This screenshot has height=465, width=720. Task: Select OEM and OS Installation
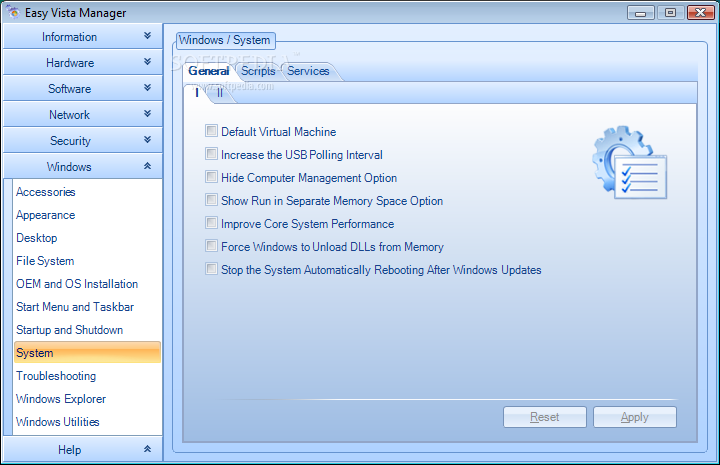77,284
